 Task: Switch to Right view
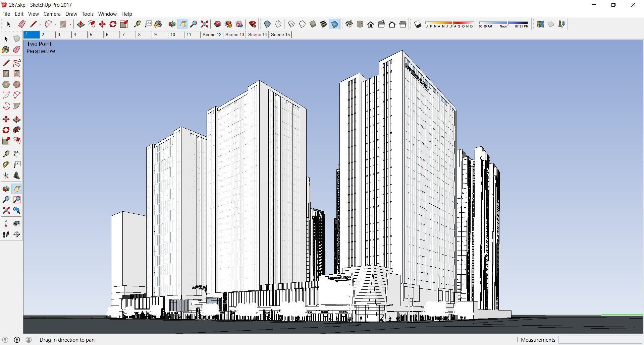tap(381, 24)
